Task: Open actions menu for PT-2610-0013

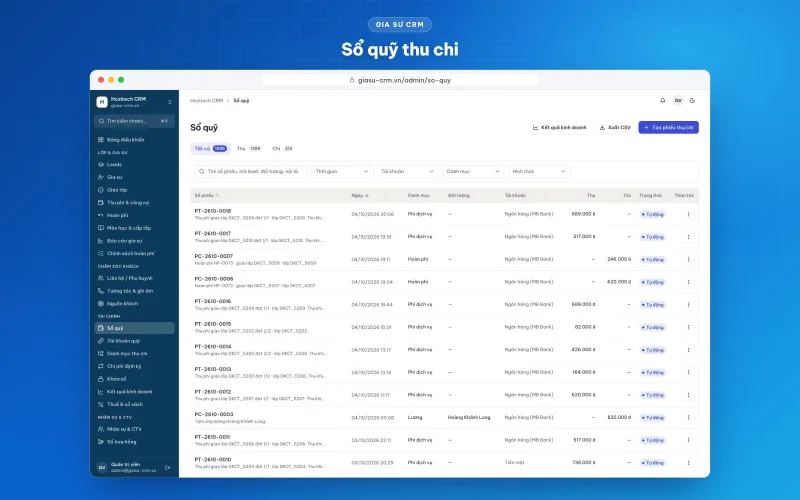Action: point(688,372)
